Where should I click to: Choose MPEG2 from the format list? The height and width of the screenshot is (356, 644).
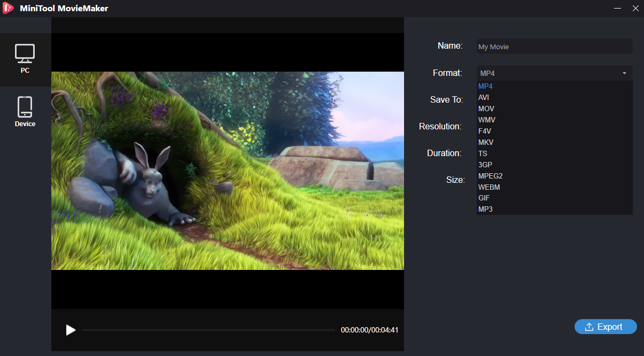(554, 176)
